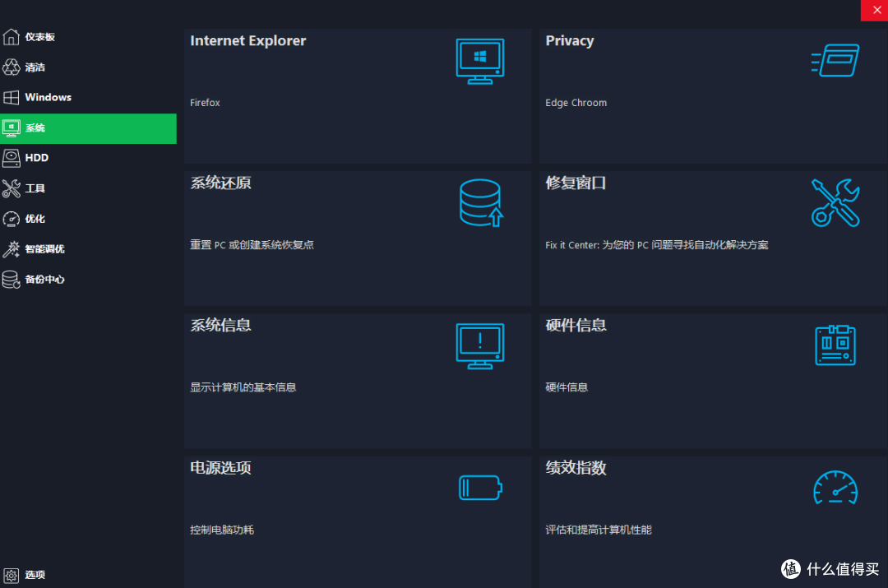The height and width of the screenshot is (588, 888).
Task: Click the Firefox text in Internet Explorer tile
Action: [205, 103]
